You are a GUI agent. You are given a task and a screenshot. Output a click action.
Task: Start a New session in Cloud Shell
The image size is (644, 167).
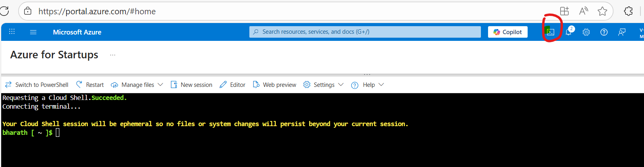pyautogui.click(x=192, y=85)
